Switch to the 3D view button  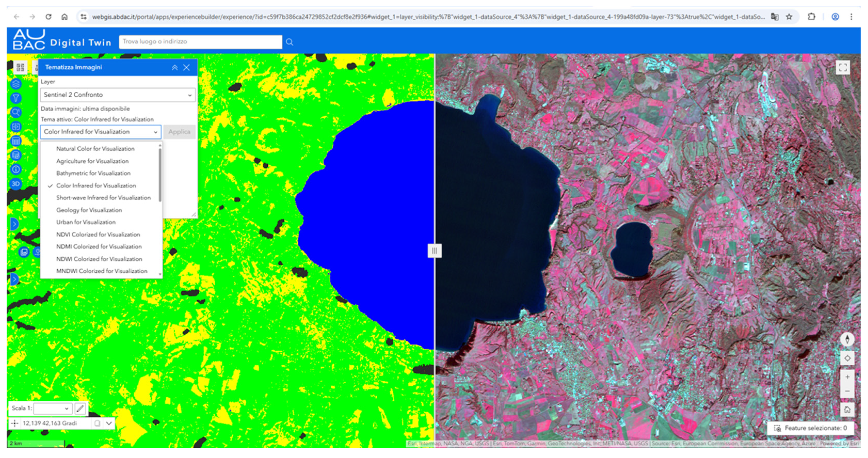pos(16,184)
